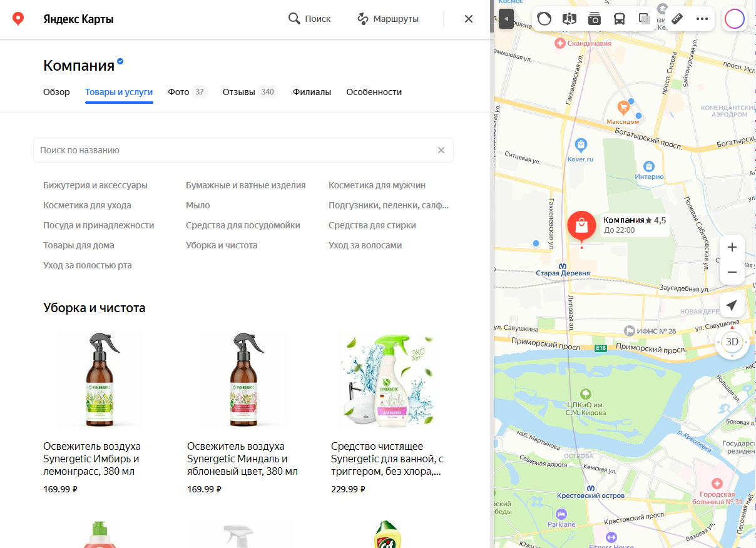Switch to the Отзывы tab

(249, 92)
